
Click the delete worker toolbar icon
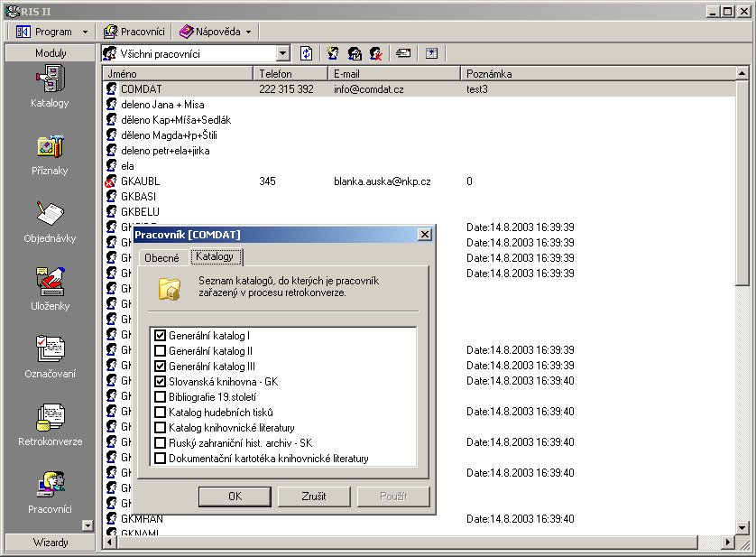coord(375,54)
